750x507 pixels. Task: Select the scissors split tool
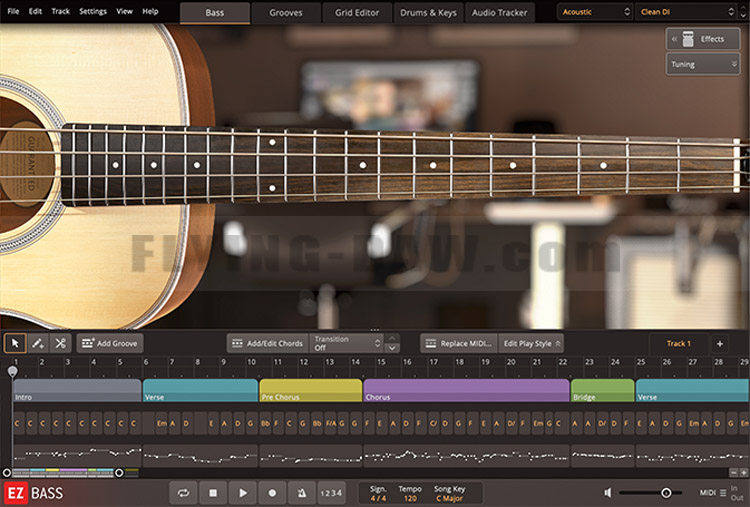pyautogui.click(x=60, y=343)
